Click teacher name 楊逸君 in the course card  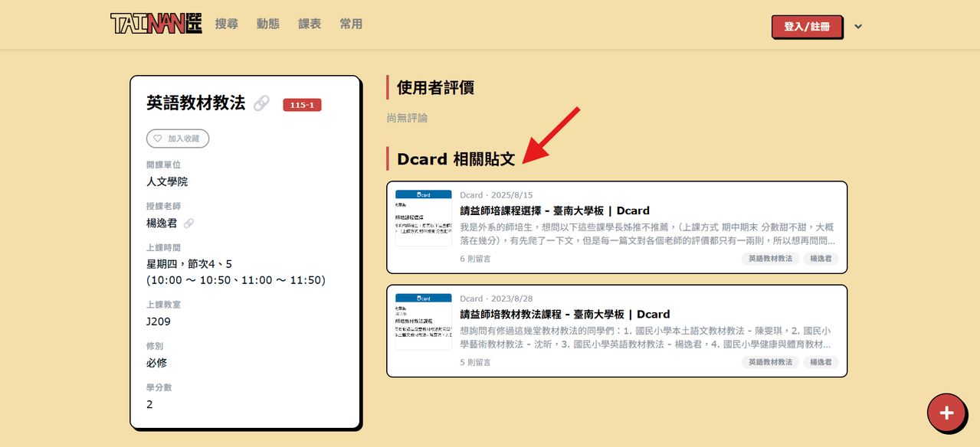click(x=162, y=223)
